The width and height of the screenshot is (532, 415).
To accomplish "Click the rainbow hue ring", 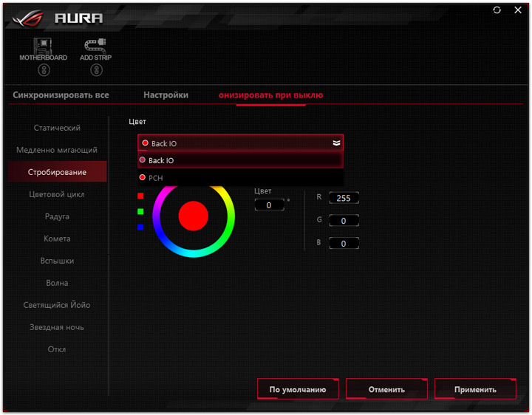I will pyautogui.click(x=194, y=253).
